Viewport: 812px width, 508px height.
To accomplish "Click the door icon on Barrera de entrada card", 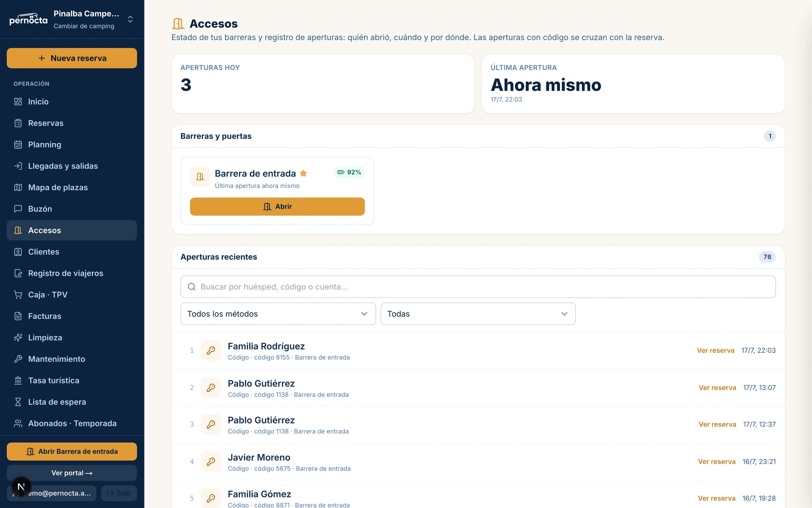I will tap(200, 177).
